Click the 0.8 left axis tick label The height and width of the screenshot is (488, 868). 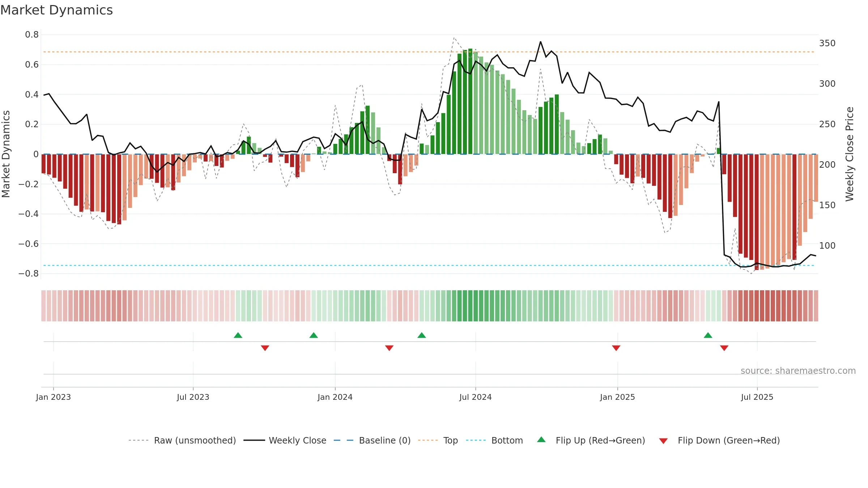pos(32,35)
